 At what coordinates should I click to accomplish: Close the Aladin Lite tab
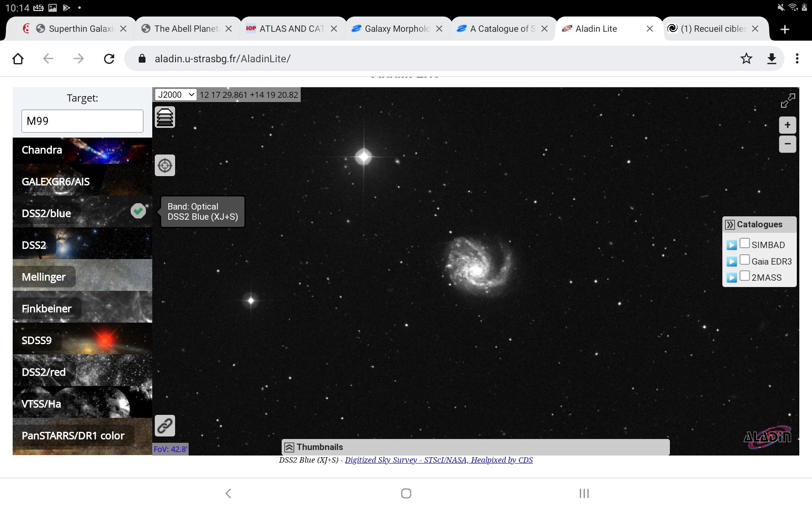(x=650, y=29)
